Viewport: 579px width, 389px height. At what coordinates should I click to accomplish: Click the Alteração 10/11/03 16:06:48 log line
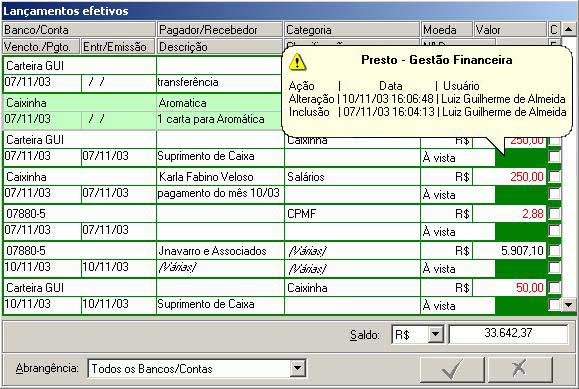[427, 99]
